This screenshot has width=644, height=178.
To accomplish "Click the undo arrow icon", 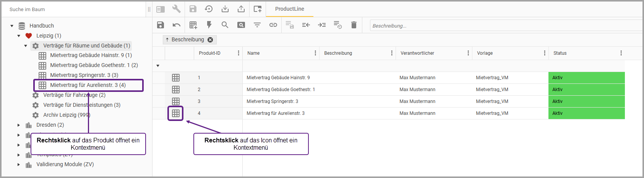I will pyautogui.click(x=176, y=25).
